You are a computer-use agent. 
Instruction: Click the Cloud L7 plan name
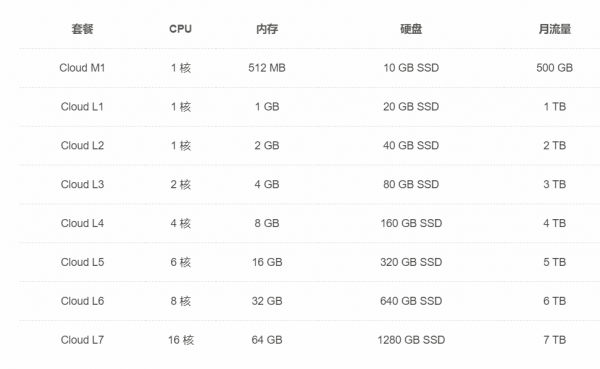pyautogui.click(x=82, y=340)
